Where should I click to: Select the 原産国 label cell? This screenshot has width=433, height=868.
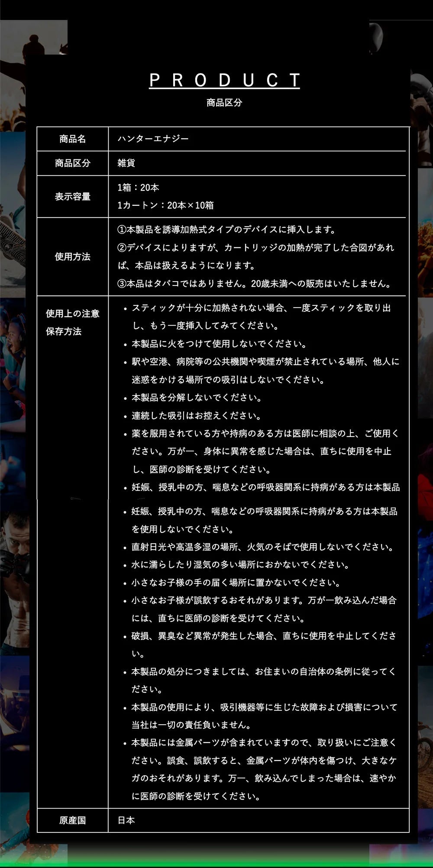tap(73, 820)
